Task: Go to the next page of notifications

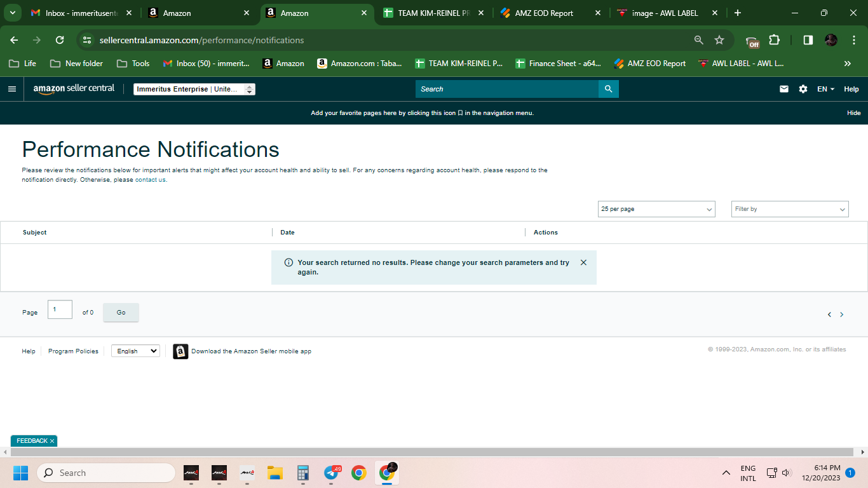Action: pos(842,315)
